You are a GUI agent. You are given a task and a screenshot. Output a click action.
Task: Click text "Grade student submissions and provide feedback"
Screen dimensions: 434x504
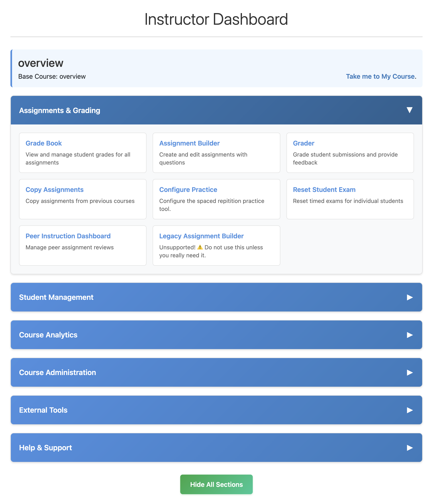345,159
